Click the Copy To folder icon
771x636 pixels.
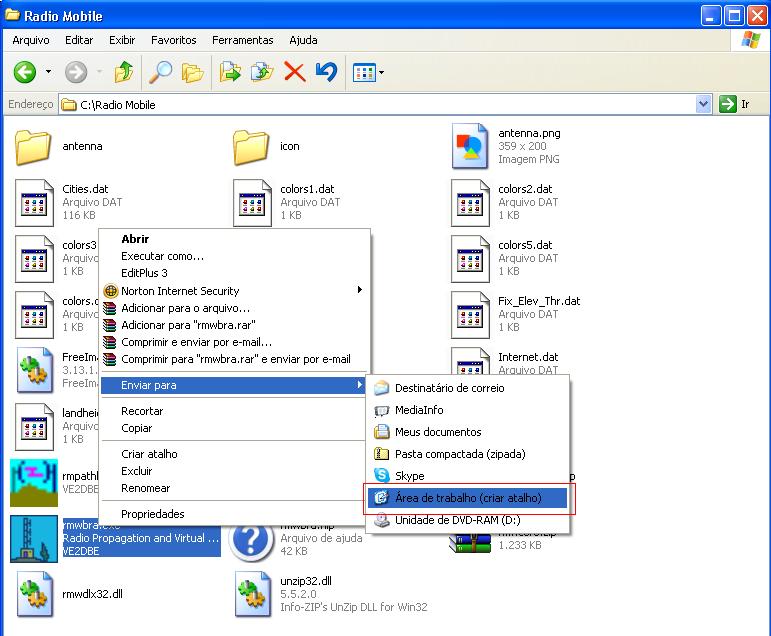(262, 72)
